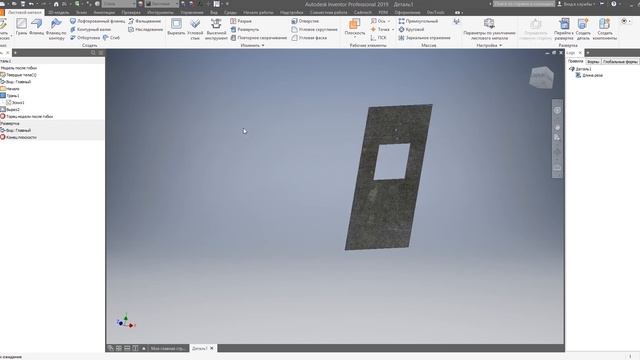Open the Плоскость dropdown arrow
Image resolution: width=640 pixels, height=360 pixels.
tap(355, 38)
